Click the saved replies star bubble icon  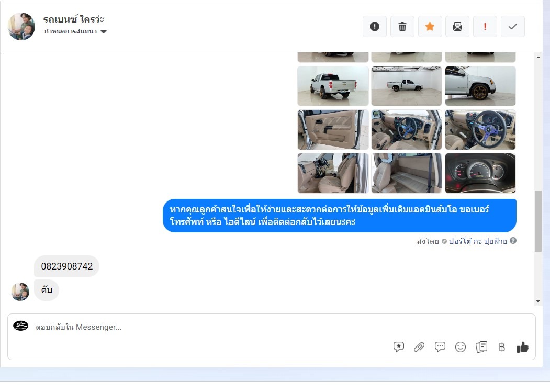[398, 346]
